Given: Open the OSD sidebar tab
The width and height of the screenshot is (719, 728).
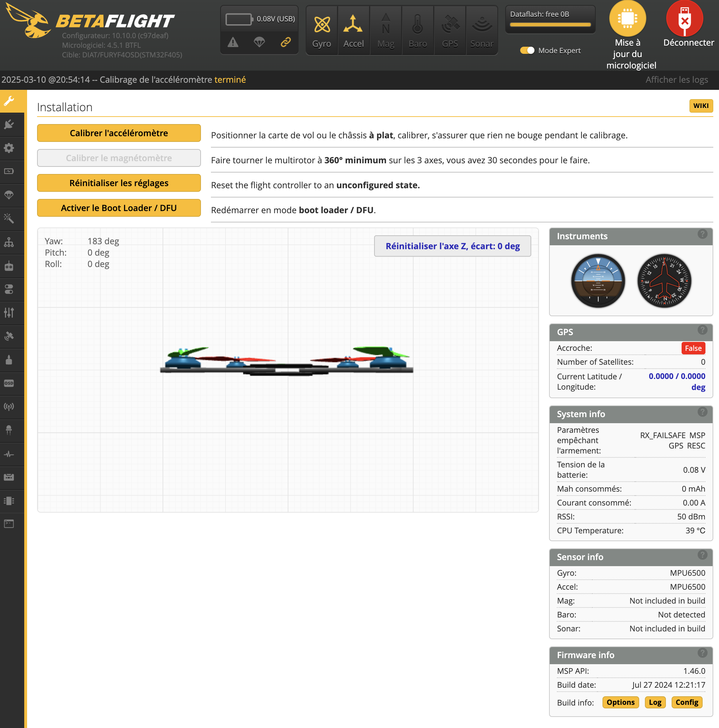Looking at the screenshot, I should pos(9,383).
